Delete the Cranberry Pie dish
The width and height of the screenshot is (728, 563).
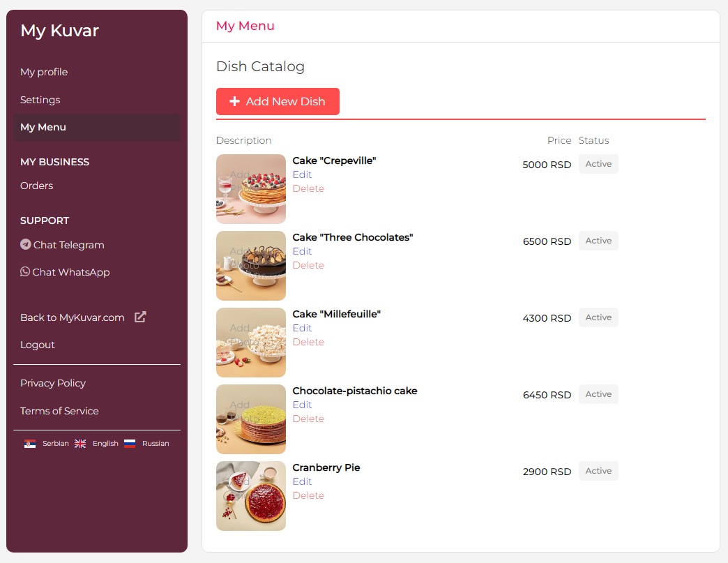coord(308,495)
